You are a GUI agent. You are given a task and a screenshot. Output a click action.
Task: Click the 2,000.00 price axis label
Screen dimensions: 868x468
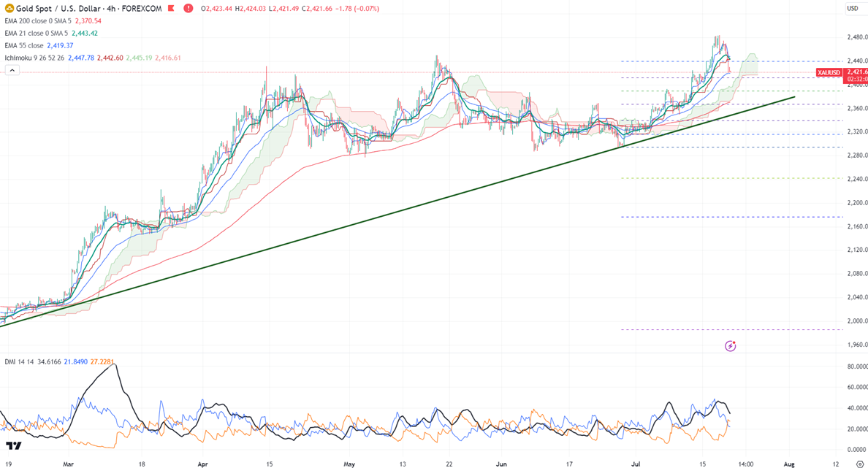click(857, 321)
